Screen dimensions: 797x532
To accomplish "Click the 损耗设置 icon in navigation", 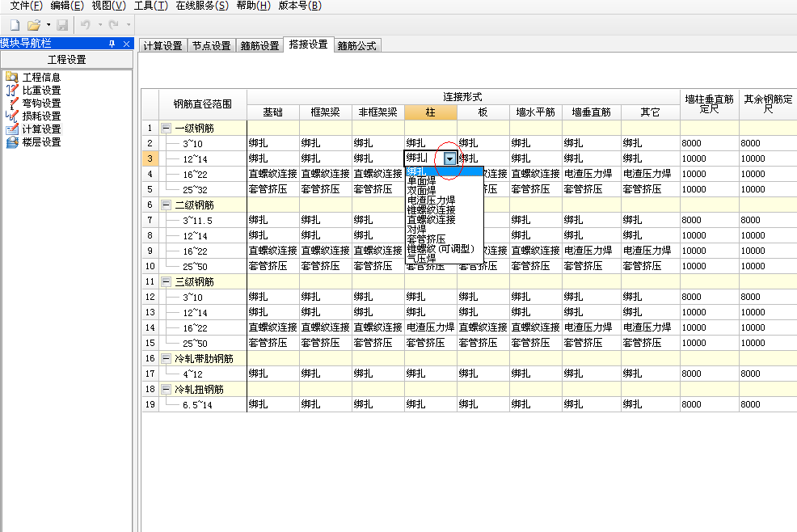I will pos(12,116).
